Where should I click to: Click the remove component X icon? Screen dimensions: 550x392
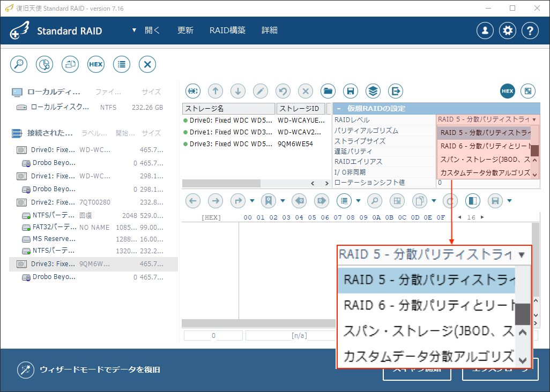pos(306,91)
